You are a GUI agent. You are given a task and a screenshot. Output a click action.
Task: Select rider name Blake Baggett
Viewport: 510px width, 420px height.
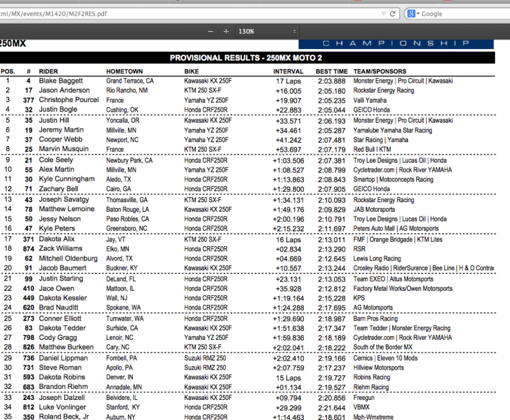(61, 81)
